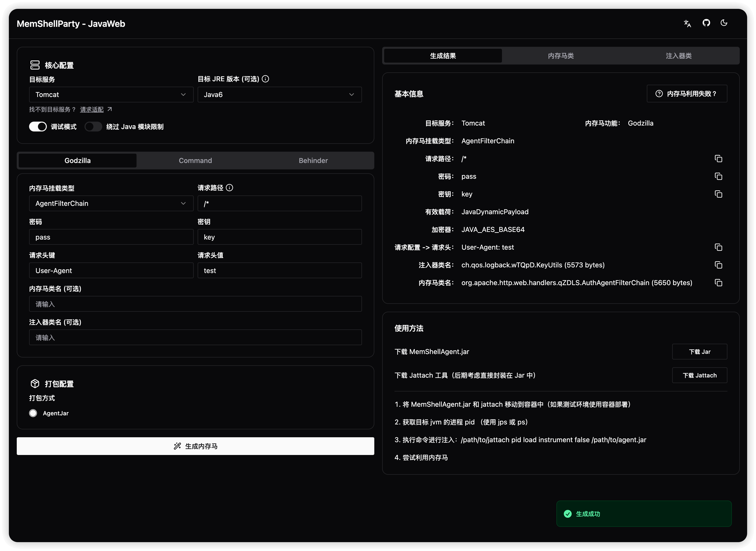Click the 生成内存马 generate button

point(195,446)
